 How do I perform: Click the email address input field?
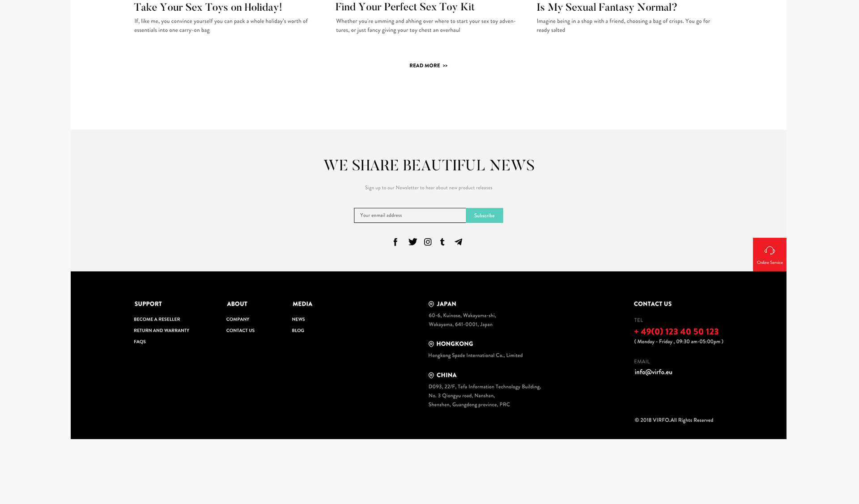[410, 216]
